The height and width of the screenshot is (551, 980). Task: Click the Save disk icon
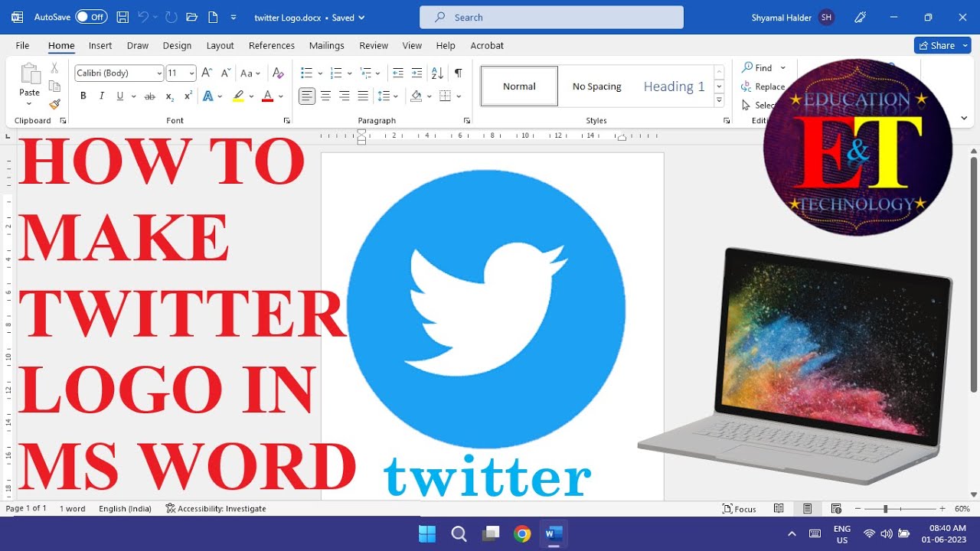(122, 17)
